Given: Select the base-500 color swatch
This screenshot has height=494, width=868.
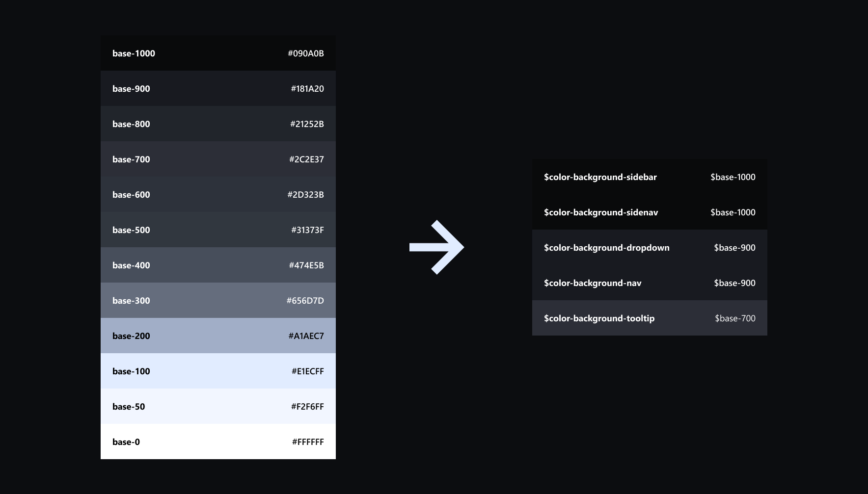Looking at the screenshot, I should pos(217,230).
